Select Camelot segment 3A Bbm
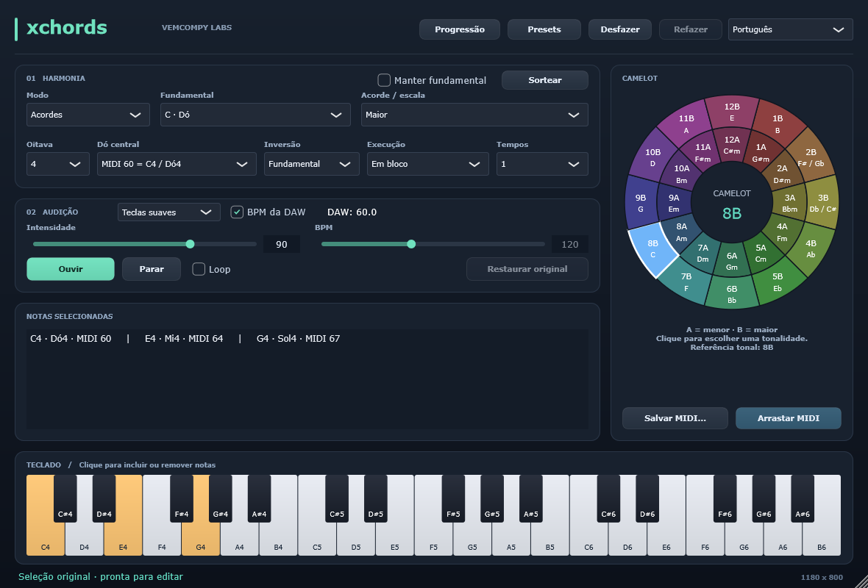Screen dimensions: 868x588 790,203
